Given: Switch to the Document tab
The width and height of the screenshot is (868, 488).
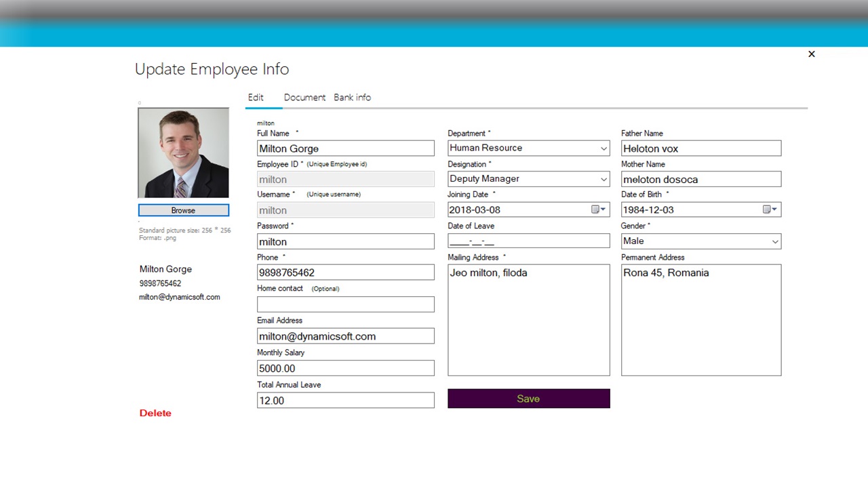Looking at the screenshot, I should tap(304, 97).
